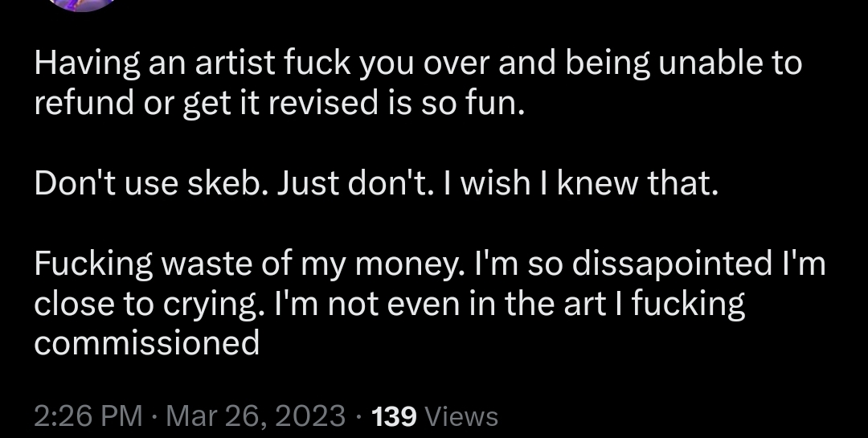The height and width of the screenshot is (438, 868).
Task: Click the word "Having" at tweet start
Action: click(x=88, y=65)
